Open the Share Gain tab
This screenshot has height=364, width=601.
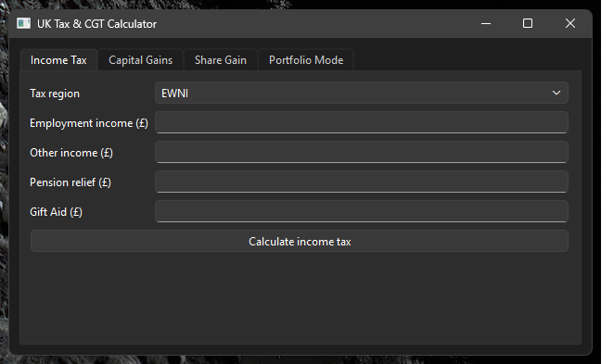coord(221,60)
